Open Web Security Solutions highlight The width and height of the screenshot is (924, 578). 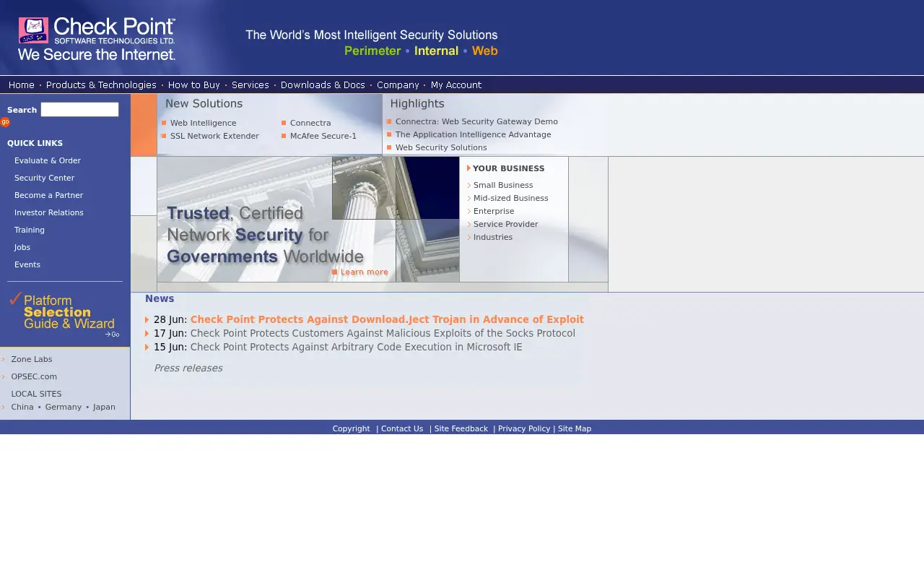[441, 147]
